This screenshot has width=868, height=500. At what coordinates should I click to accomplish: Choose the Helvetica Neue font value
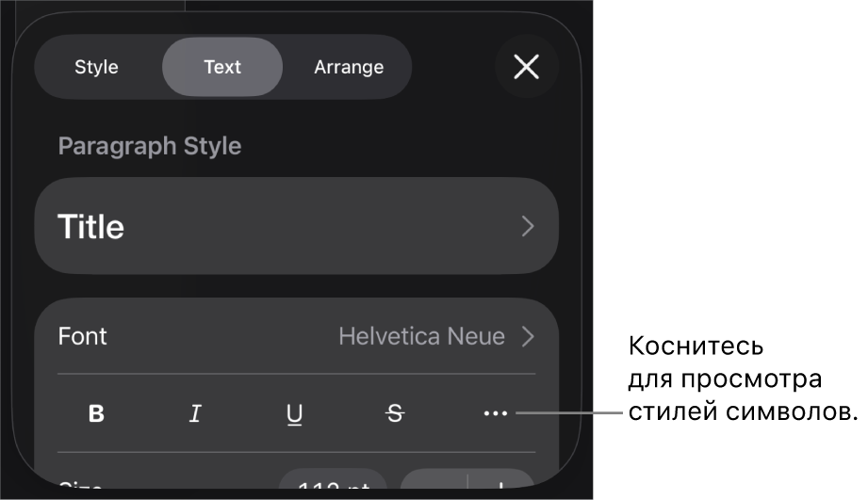(422, 336)
